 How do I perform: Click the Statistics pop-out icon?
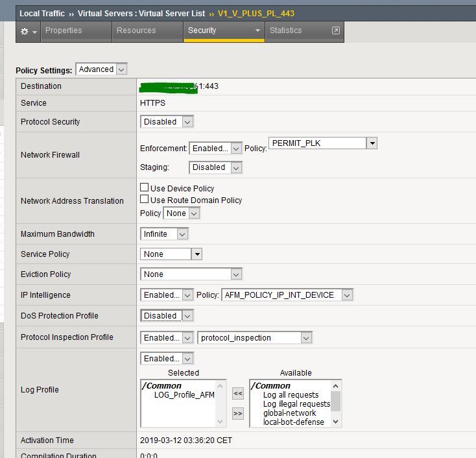tap(335, 30)
